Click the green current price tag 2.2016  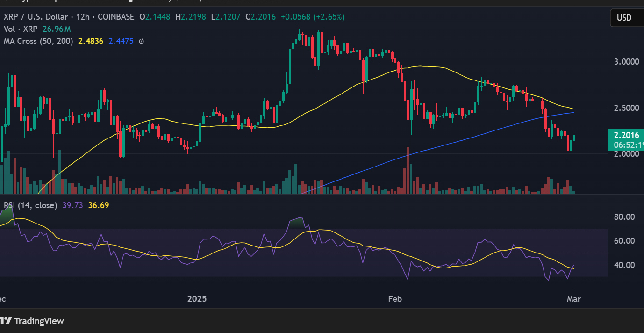point(626,139)
